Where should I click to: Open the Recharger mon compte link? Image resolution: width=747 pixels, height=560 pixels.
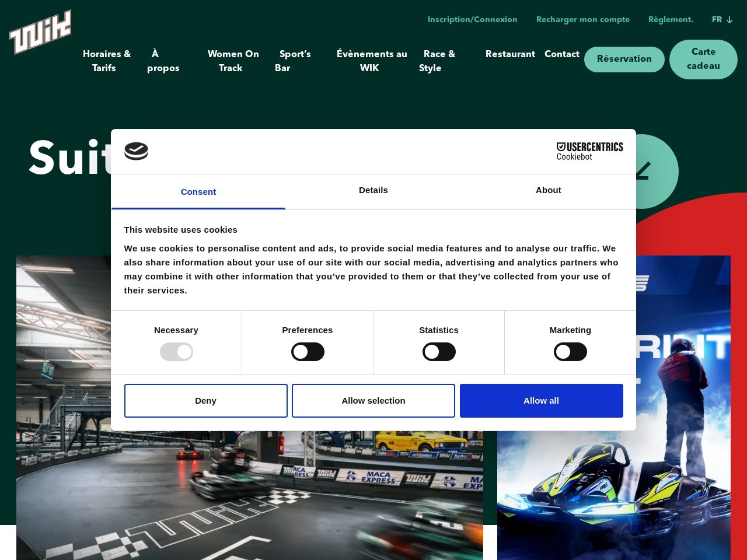click(x=583, y=20)
